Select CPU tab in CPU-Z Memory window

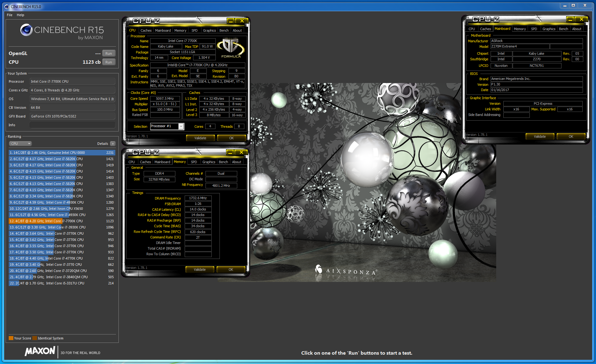132,162
